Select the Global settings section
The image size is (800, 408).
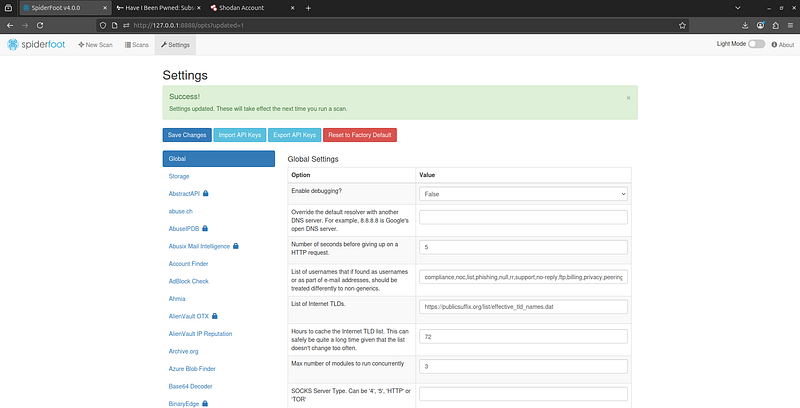219,159
